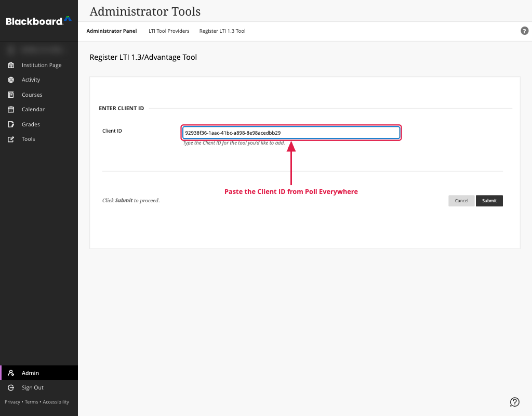This screenshot has height=416, width=532.
Task: Click the Calendar icon in sidebar
Action: 11,109
